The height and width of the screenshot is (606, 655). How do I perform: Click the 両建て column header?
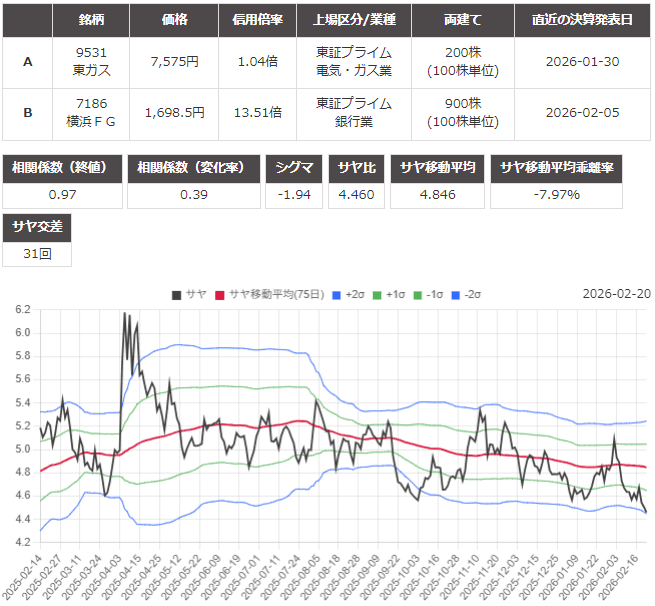(x=463, y=20)
